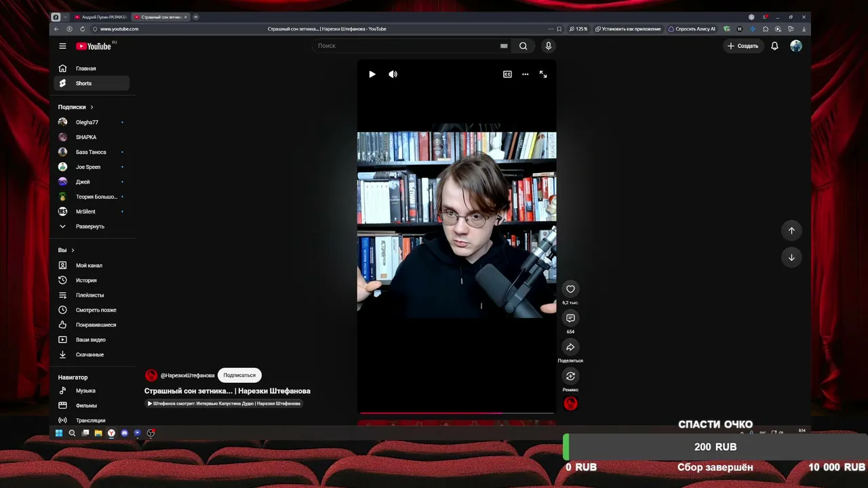The width and height of the screenshot is (868, 488).
Task: Focus the YouTube Поиск search field
Action: 407,46
